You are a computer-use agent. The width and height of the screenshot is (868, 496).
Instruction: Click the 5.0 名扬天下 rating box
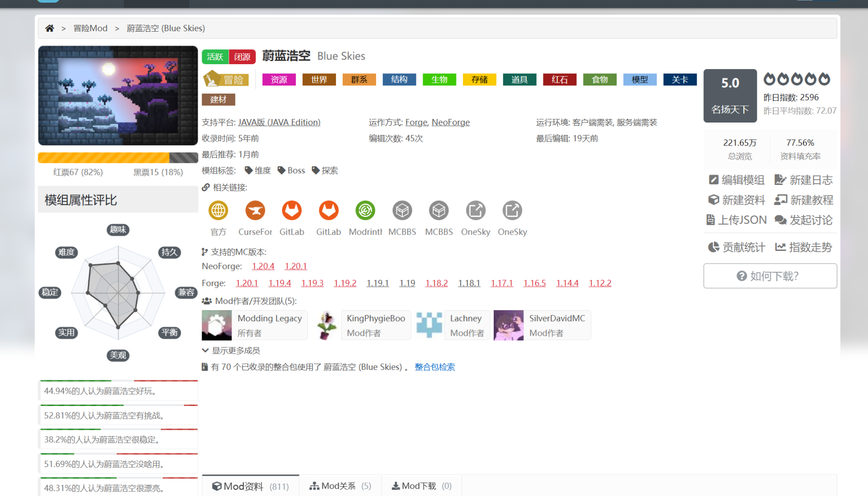coord(730,95)
